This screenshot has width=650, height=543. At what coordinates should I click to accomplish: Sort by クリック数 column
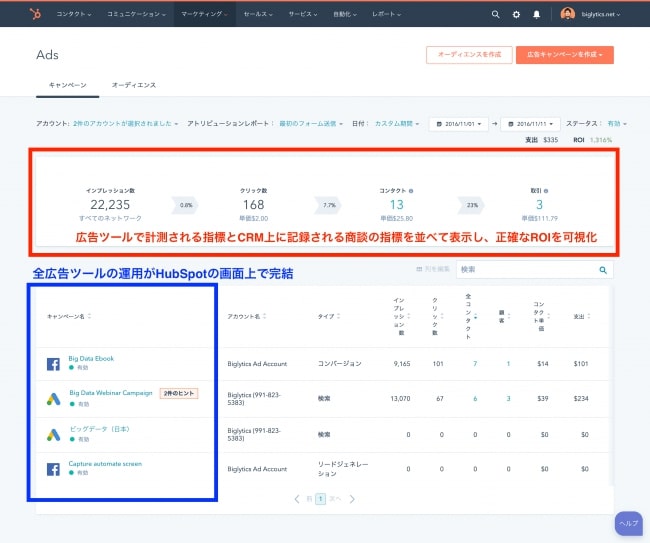(442, 316)
